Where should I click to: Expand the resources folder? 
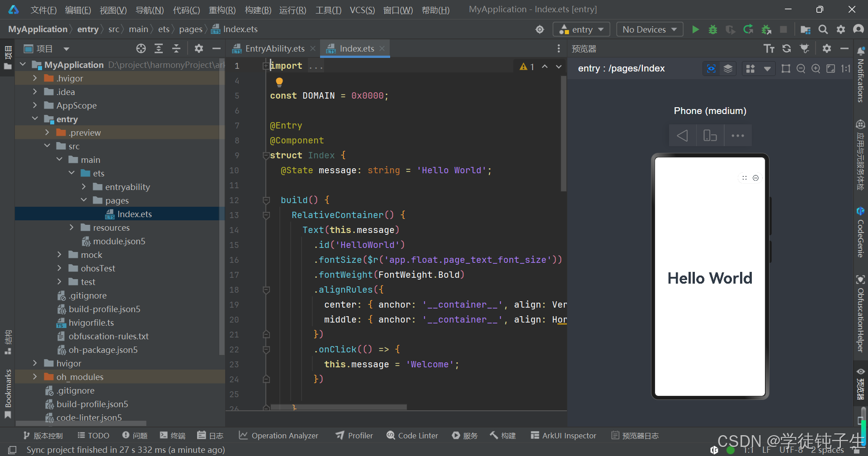pyautogui.click(x=71, y=228)
